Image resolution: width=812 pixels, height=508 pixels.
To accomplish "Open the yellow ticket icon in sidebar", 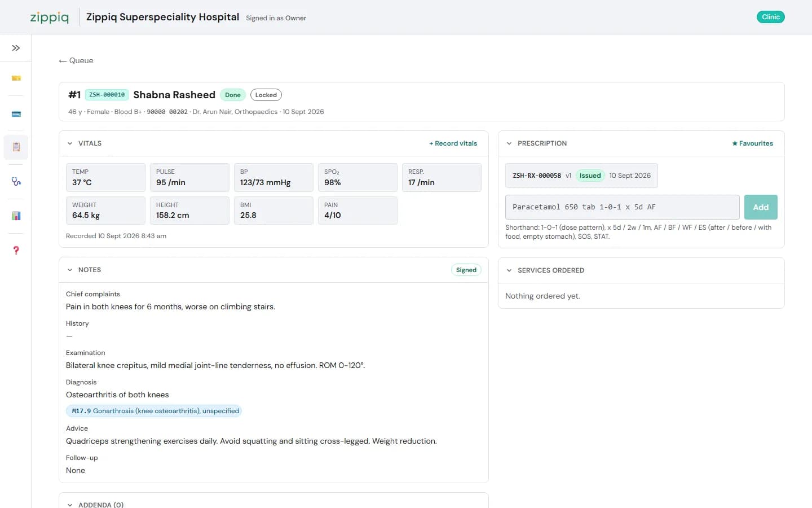I will (16, 78).
